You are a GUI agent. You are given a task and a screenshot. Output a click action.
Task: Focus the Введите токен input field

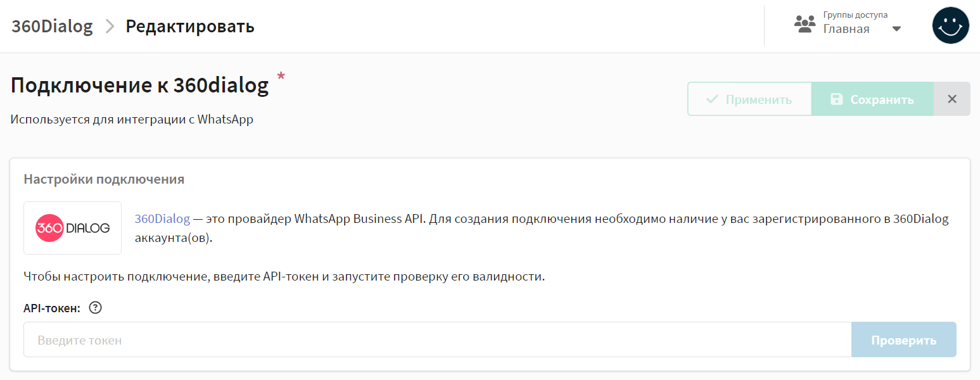[x=438, y=340]
